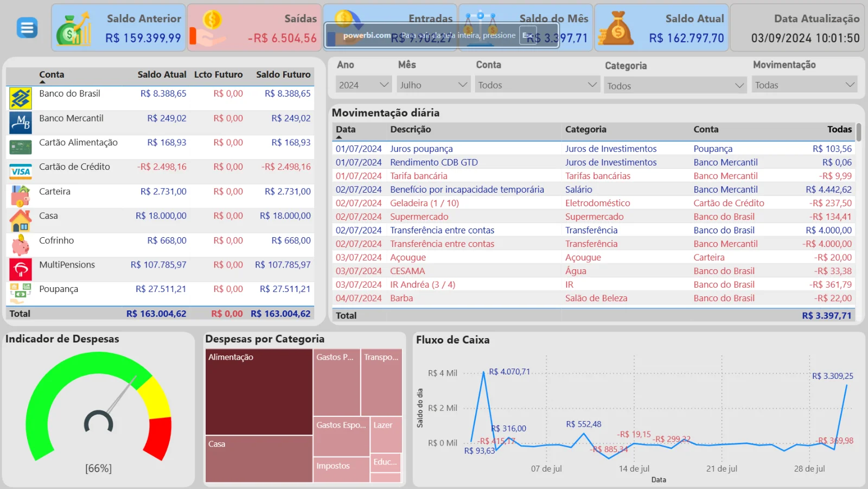
Task: Select the Casa treemap block
Action: 259,459
